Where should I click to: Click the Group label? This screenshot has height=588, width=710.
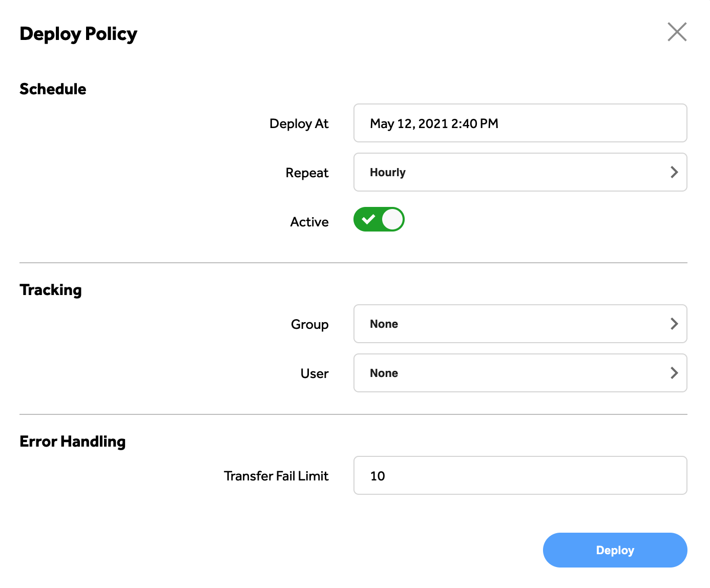pyautogui.click(x=310, y=325)
